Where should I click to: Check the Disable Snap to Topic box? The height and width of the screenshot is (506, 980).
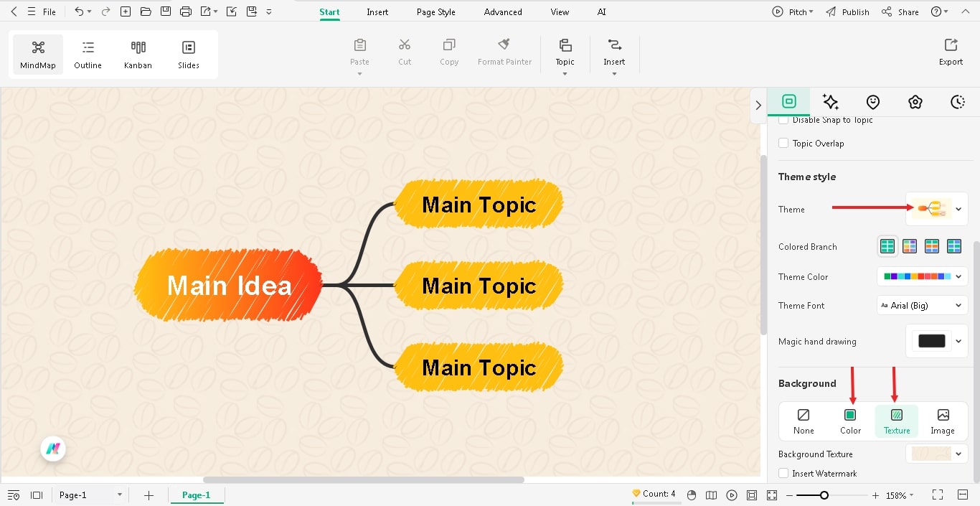point(783,120)
